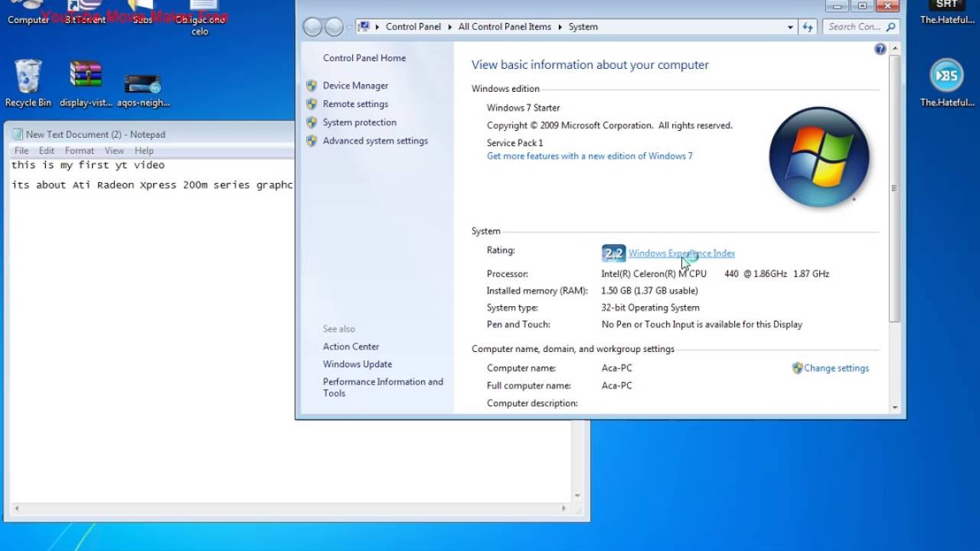The width and height of the screenshot is (980, 551).
Task: Go back in Control Panel window
Action: (312, 27)
